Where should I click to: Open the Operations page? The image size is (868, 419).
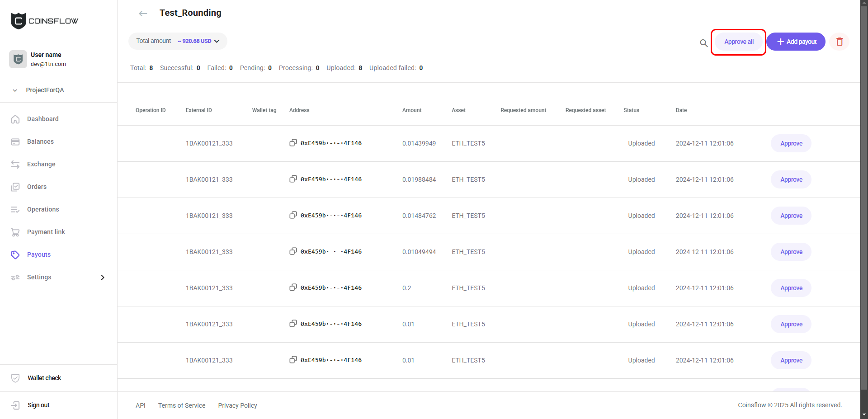click(x=43, y=209)
